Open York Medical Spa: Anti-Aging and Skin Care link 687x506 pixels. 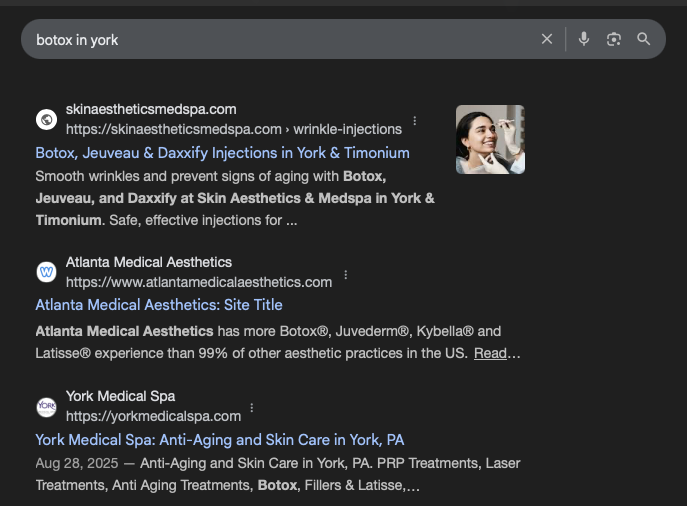tap(220, 440)
